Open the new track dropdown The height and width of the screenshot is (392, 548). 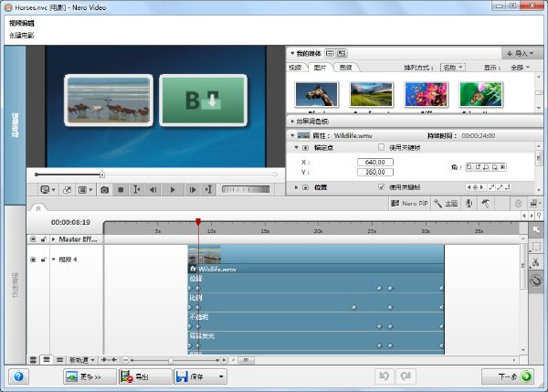click(82, 360)
